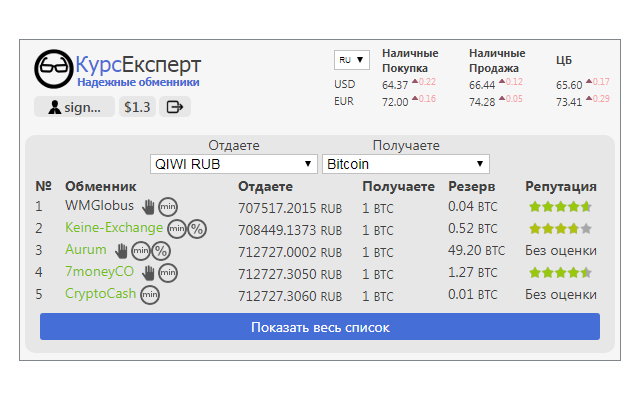640x400 pixels.
Task: Click the rate 707517.2015 RUB
Action: (290, 209)
